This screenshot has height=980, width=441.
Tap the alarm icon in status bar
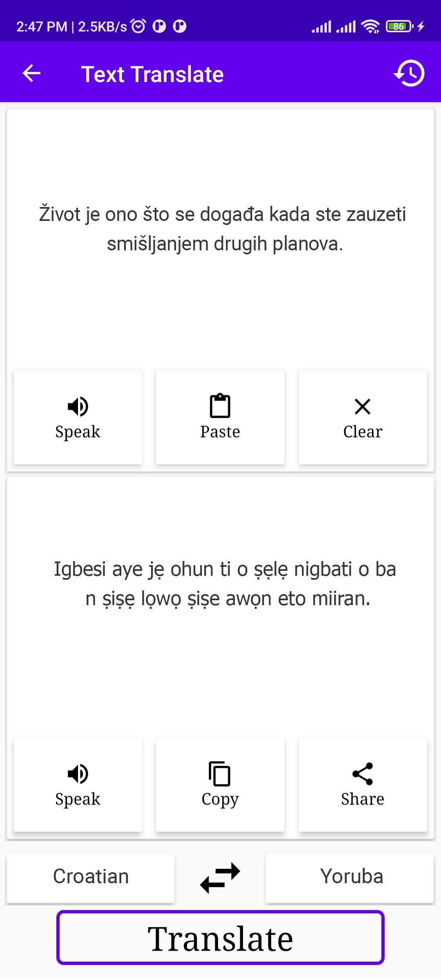[x=138, y=26]
